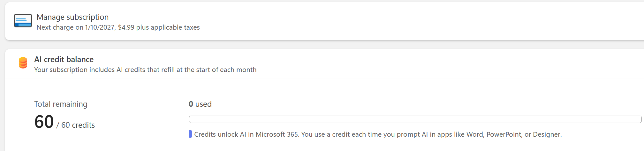This screenshot has height=151, width=644.
Task: Click the AI credit coin stack icon
Action: click(23, 63)
